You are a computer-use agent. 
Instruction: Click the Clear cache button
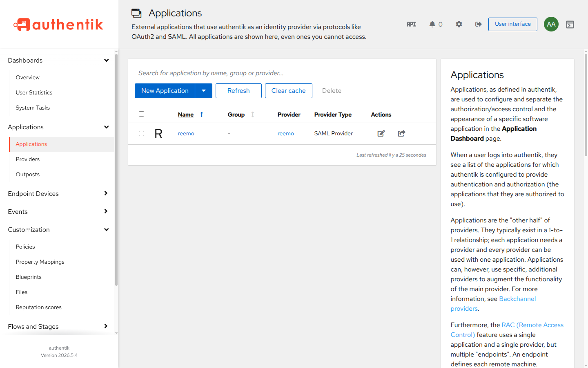point(289,91)
